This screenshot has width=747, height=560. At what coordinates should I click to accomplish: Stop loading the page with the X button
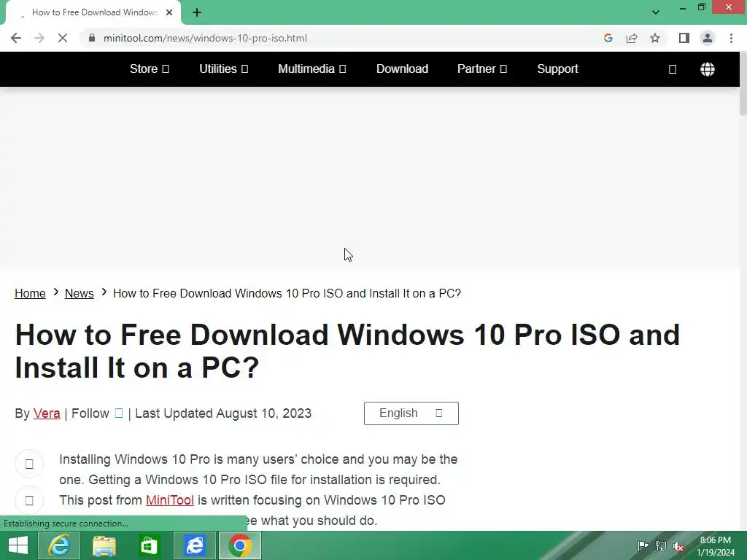click(x=63, y=38)
